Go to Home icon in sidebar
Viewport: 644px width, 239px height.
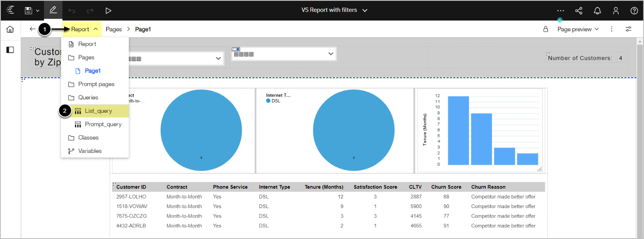tap(10, 29)
